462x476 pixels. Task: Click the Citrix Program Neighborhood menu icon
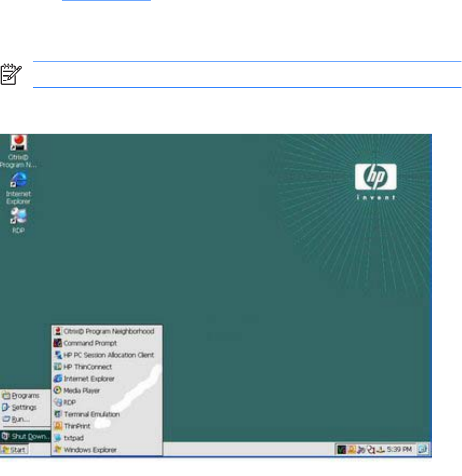[58, 331]
